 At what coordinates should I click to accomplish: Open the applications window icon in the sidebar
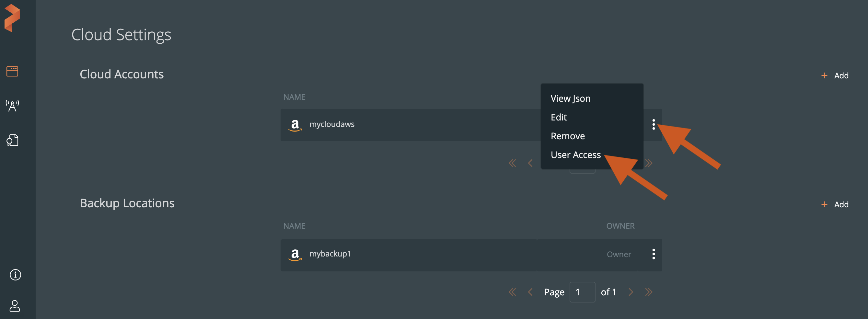(12, 72)
